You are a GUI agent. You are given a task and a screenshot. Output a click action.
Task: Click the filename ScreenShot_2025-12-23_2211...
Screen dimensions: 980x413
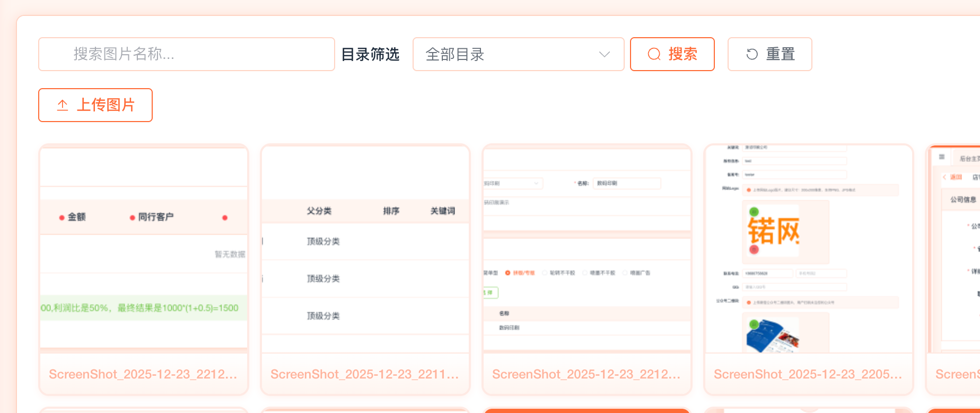pyautogui.click(x=365, y=374)
